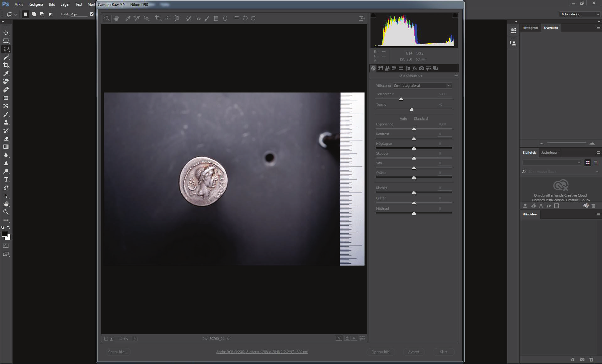The height and width of the screenshot is (364, 602).
Task: Open the Split Toning panel tab
Action: [x=401, y=68]
